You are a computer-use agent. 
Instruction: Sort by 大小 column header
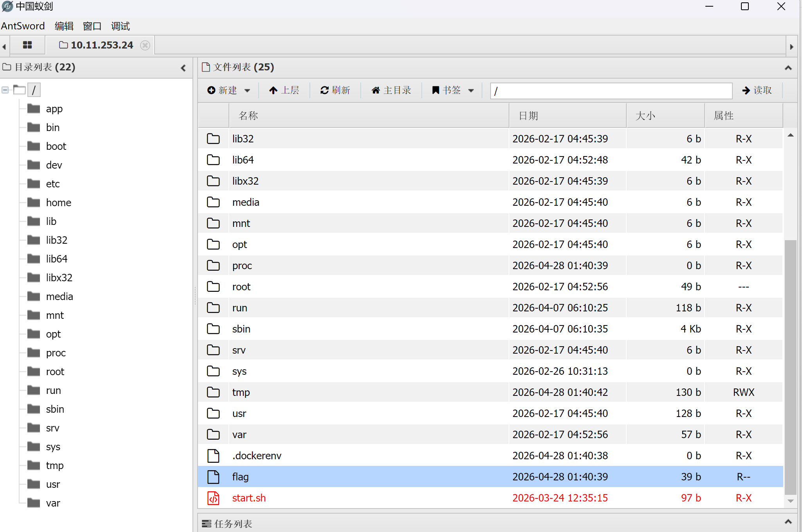(x=665, y=116)
